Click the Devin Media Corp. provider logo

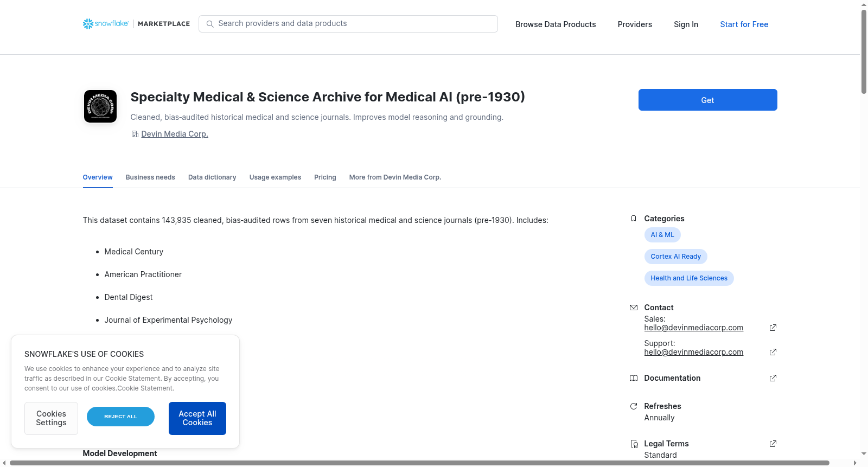(100, 106)
